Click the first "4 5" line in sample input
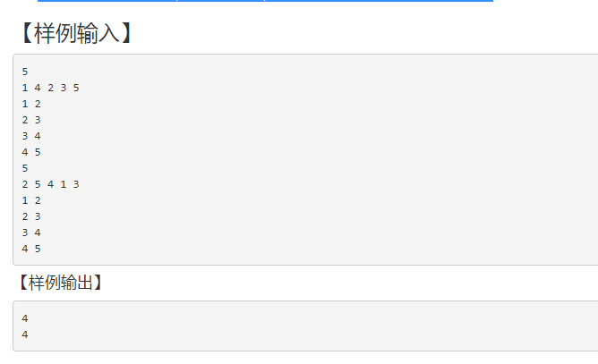 click(x=31, y=152)
